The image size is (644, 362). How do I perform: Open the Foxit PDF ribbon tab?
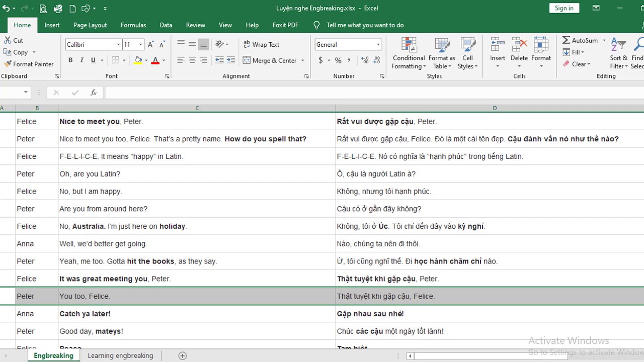(x=285, y=25)
